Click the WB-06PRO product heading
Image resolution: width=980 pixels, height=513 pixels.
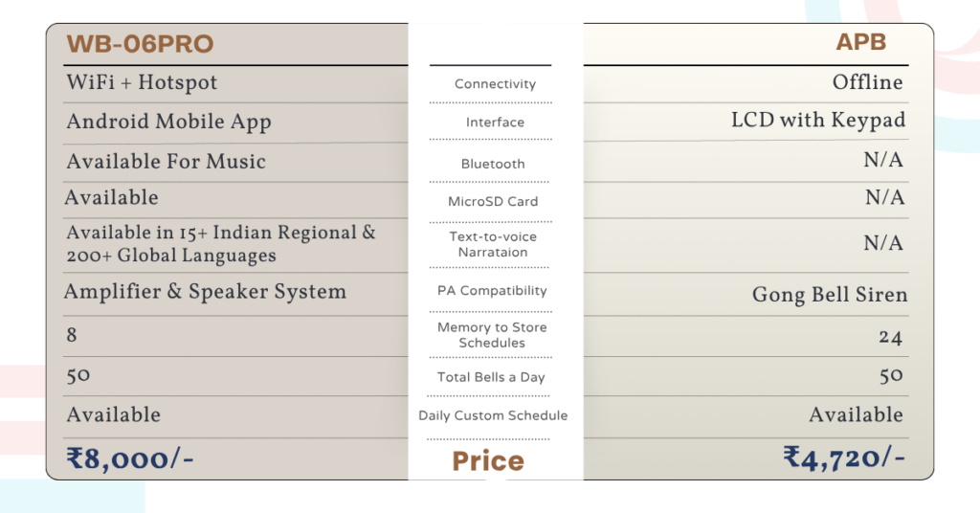[x=140, y=44]
